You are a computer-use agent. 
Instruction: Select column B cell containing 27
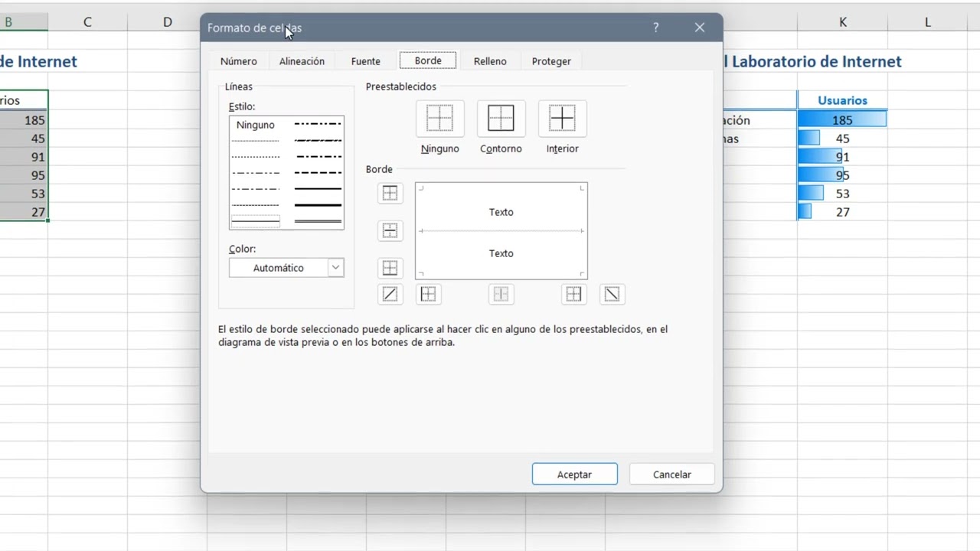24,212
